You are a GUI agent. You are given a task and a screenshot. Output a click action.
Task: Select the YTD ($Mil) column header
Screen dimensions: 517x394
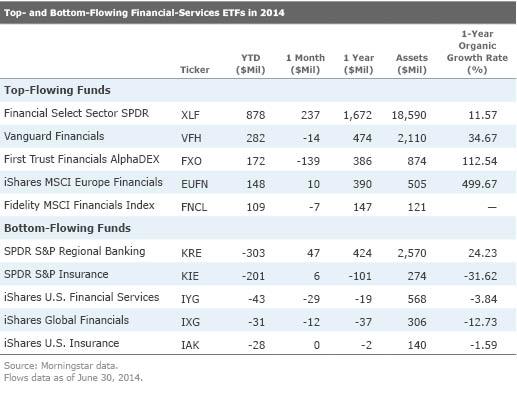click(251, 64)
